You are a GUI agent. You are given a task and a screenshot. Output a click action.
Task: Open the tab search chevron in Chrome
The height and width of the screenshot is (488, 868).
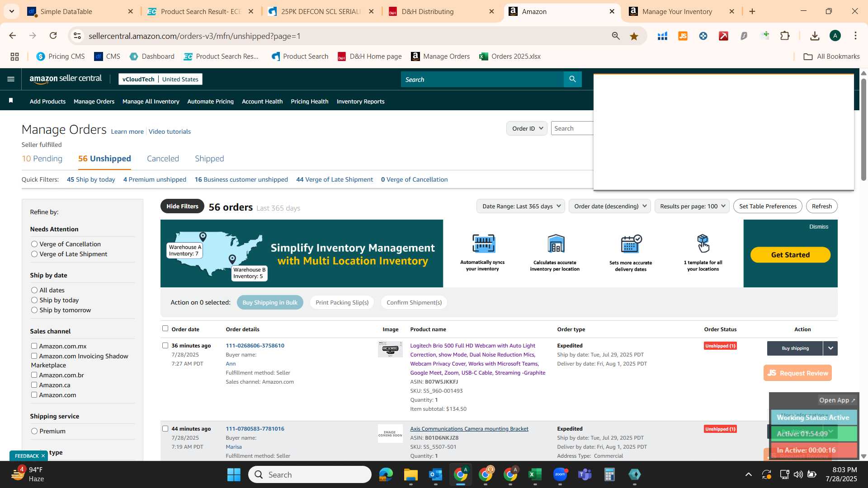click(11, 11)
